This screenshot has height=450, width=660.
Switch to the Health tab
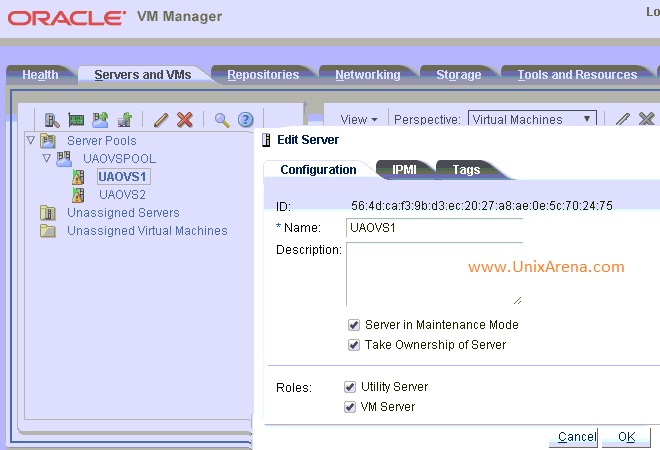click(x=40, y=75)
